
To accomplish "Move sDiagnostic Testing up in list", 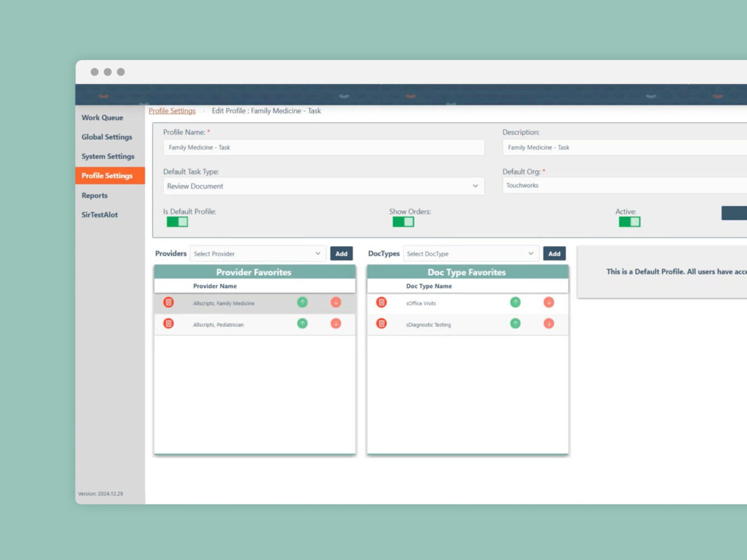I will point(515,324).
